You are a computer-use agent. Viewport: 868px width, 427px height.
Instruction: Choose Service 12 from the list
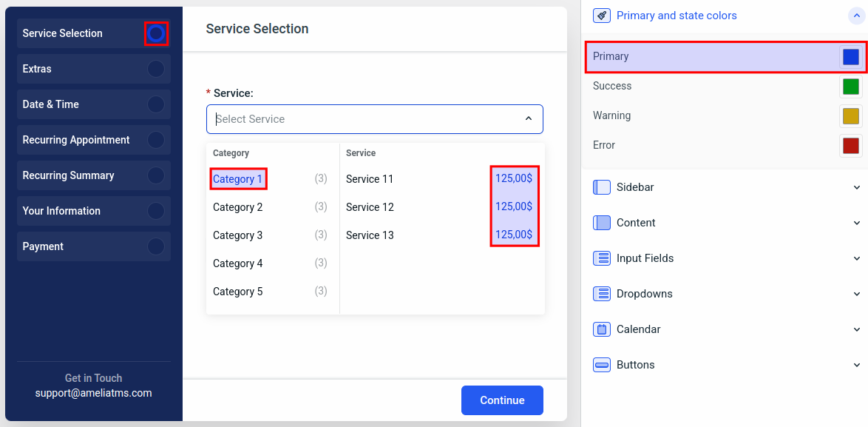coord(370,207)
